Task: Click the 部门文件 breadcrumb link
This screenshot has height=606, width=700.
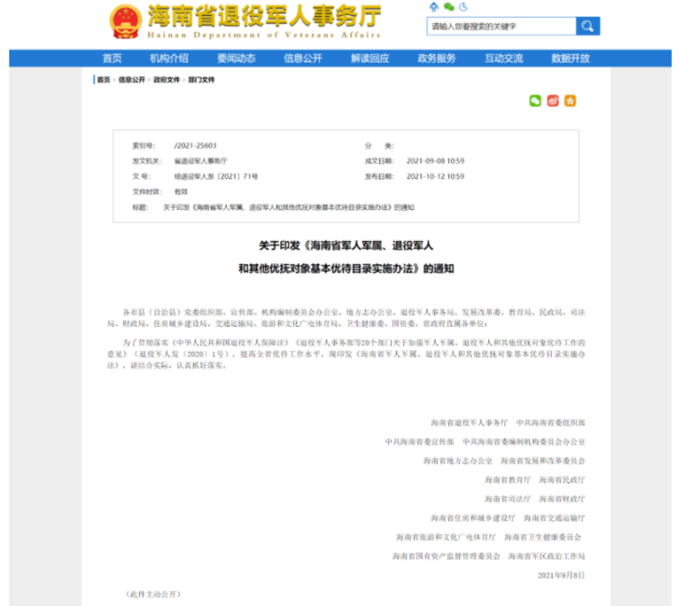Action: pos(202,80)
